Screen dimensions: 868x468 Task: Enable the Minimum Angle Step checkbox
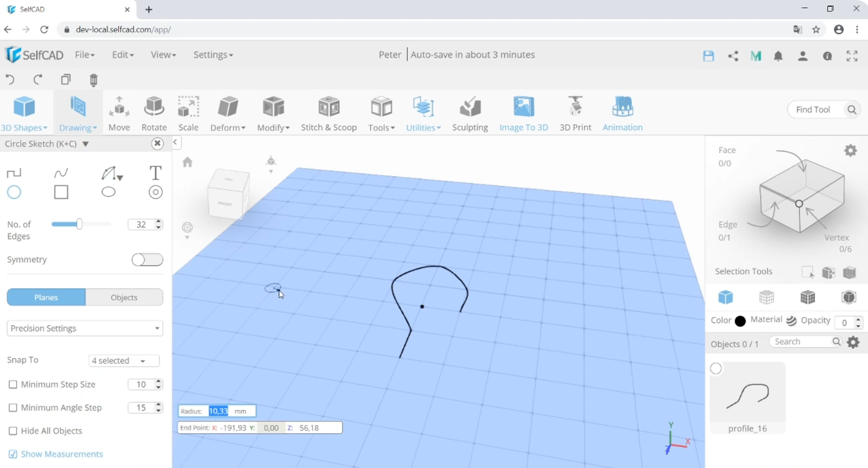pyautogui.click(x=13, y=408)
